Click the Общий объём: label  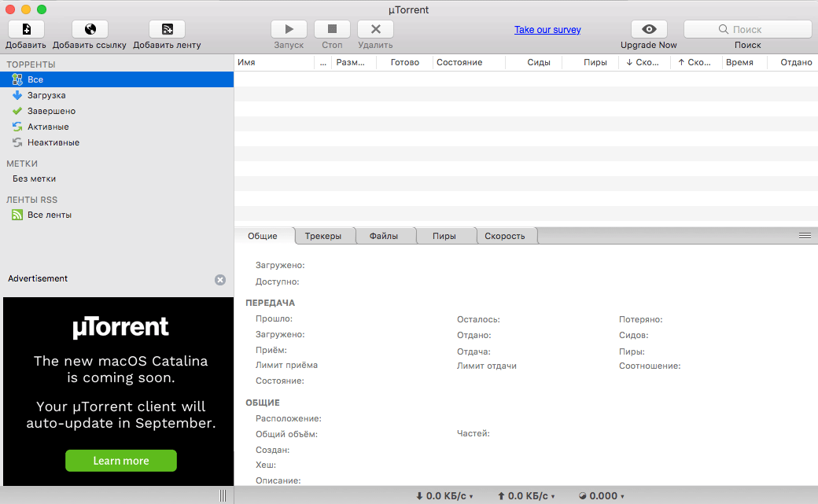(x=286, y=434)
